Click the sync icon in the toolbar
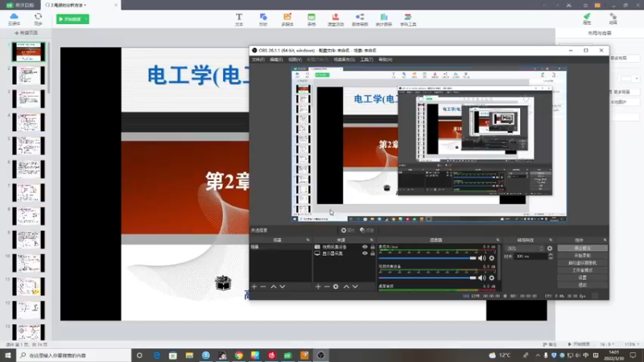644x362 pixels. click(x=38, y=19)
